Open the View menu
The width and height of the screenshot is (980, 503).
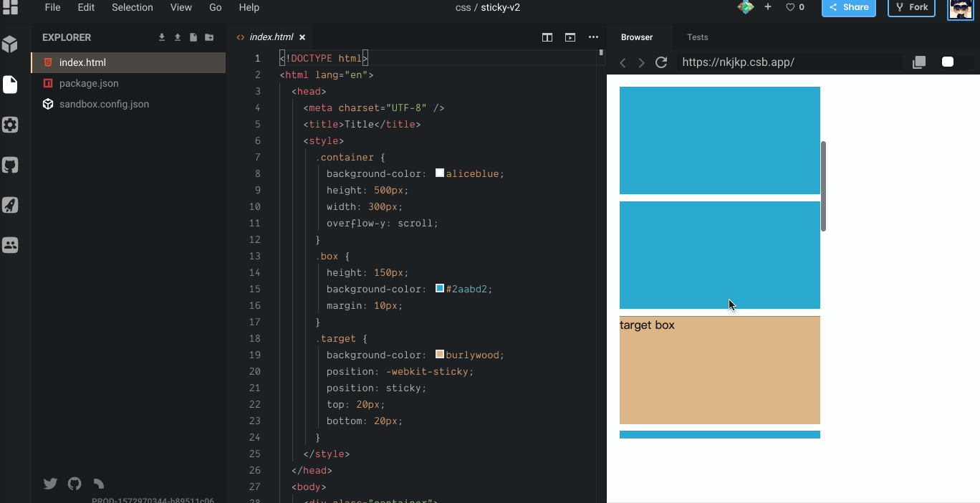click(181, 7)
